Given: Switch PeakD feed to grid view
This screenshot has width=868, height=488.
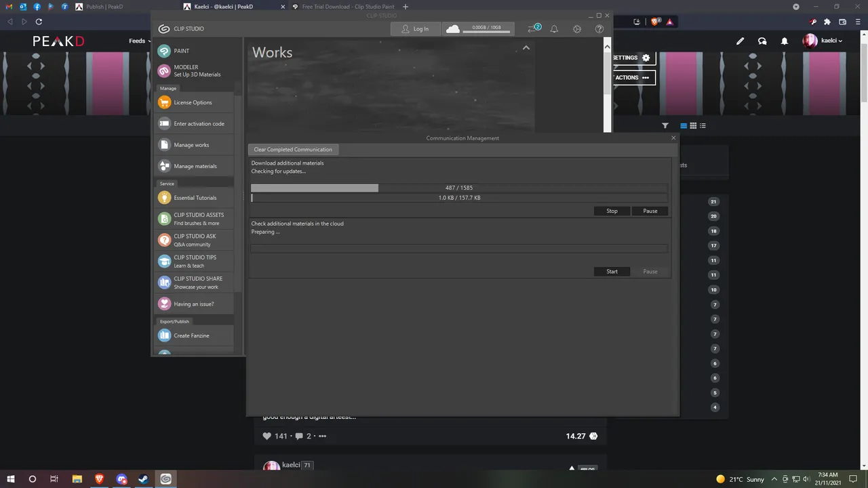Looking at the screenshot, I should pos(693,125).
